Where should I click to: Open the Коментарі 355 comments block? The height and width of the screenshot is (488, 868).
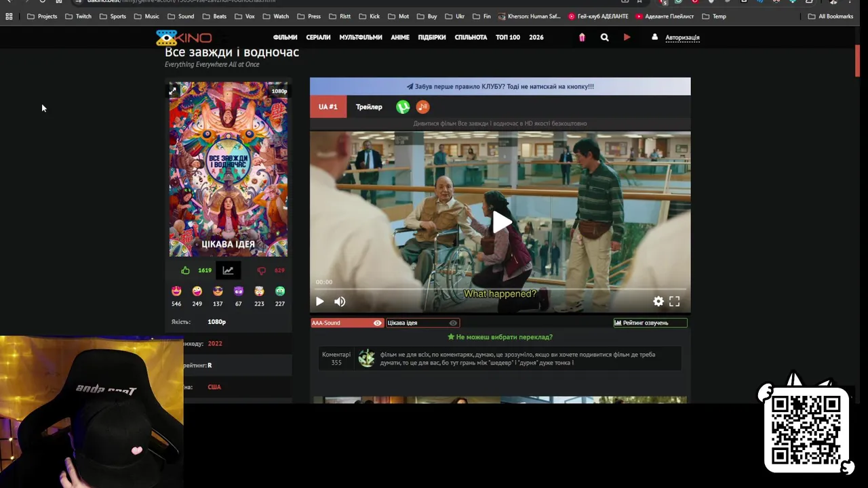tap(336, 359)
